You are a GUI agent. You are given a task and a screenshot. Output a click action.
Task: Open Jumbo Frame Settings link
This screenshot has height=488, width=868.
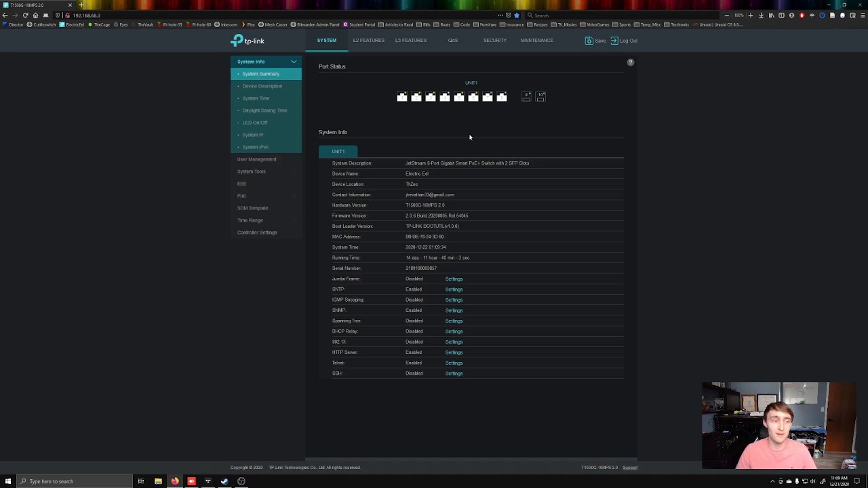[454, 279]
